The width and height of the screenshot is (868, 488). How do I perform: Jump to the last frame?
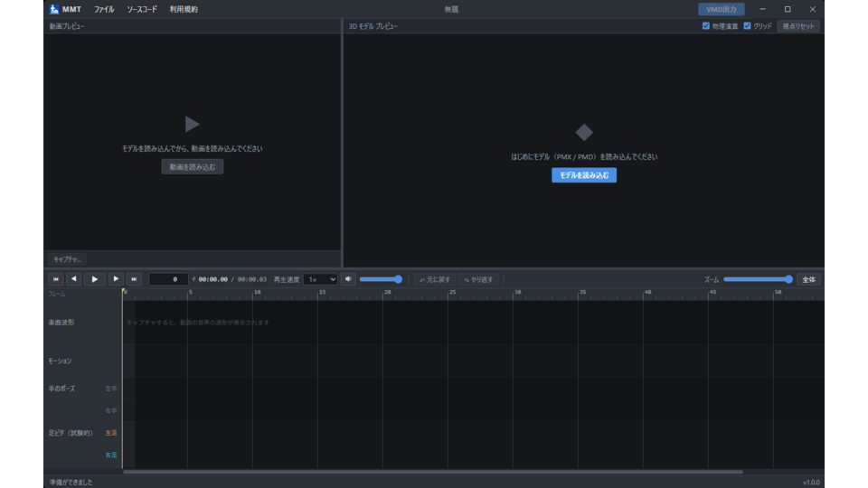point(134,279)
